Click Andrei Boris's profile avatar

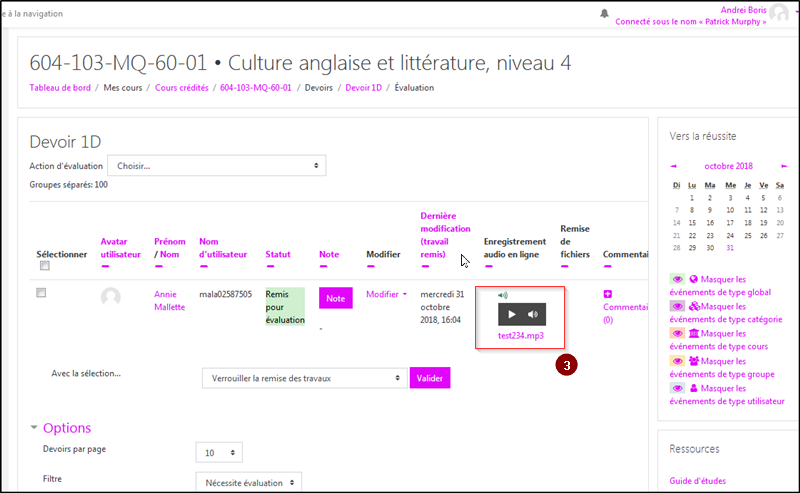click(x=779, y=12)
